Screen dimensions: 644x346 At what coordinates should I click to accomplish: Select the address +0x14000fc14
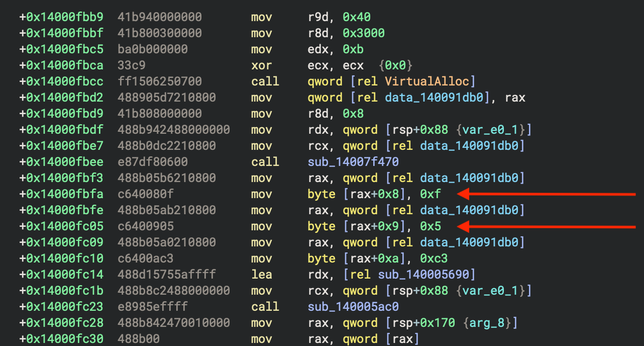click(61, 275)
